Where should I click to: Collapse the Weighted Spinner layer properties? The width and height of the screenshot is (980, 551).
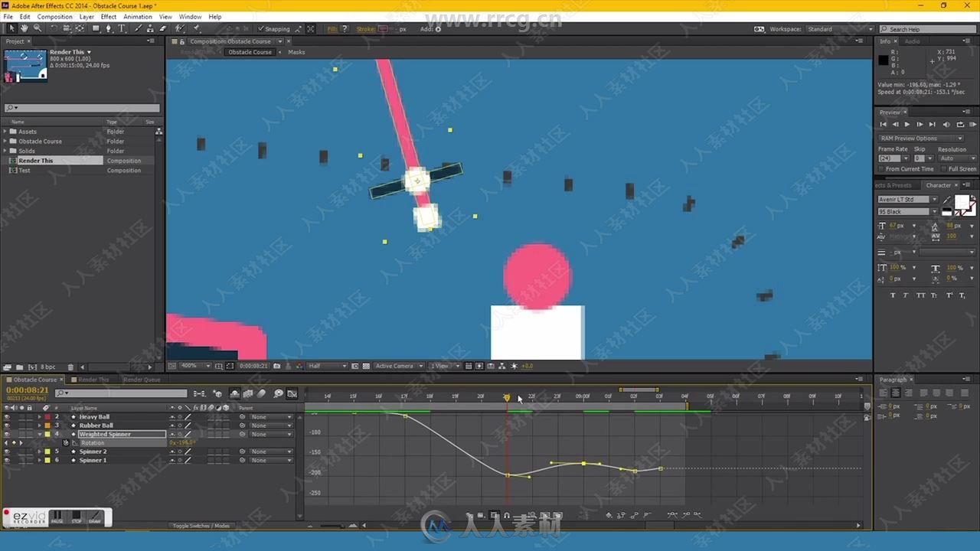pos(40,434)
